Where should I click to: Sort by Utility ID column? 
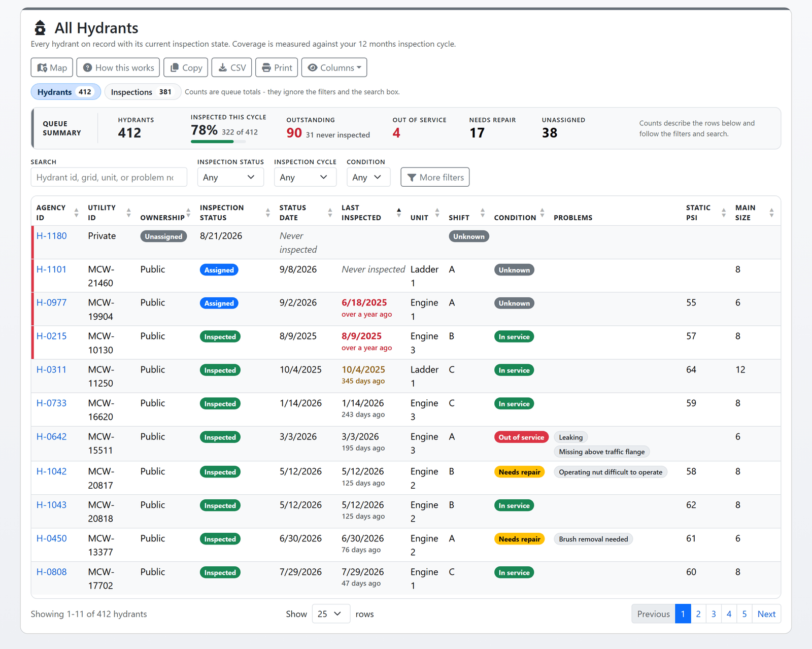109,213
